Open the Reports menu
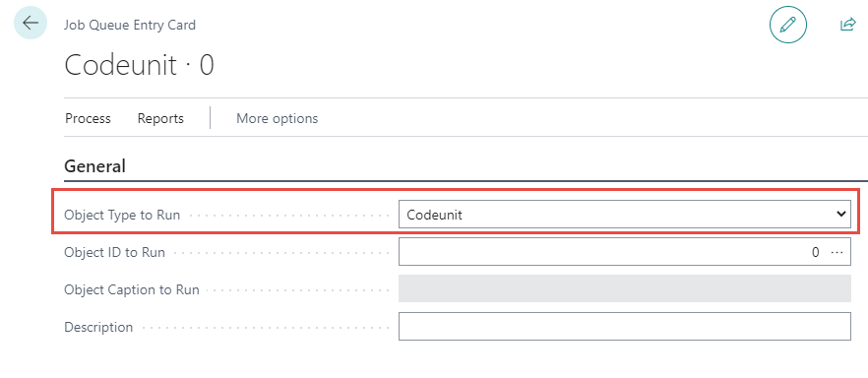The height and width of the screenshot is (378, 868). tap(160, 118)
